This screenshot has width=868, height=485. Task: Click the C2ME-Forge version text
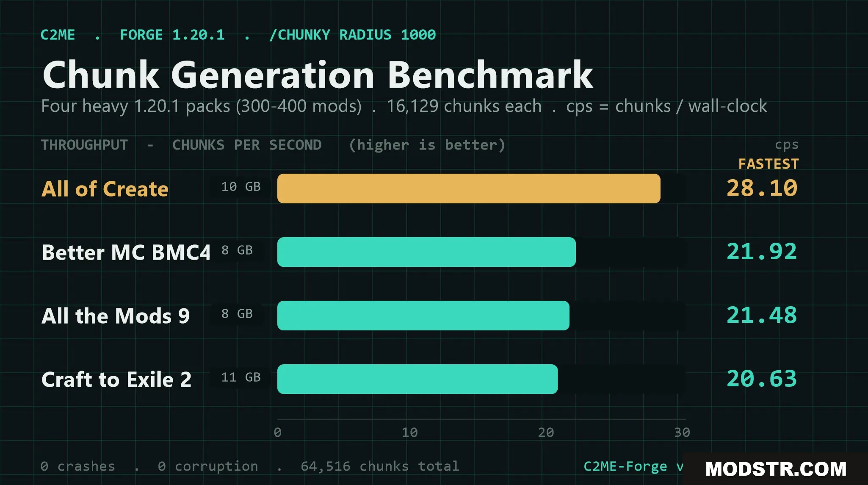click(x=633, y=466)
